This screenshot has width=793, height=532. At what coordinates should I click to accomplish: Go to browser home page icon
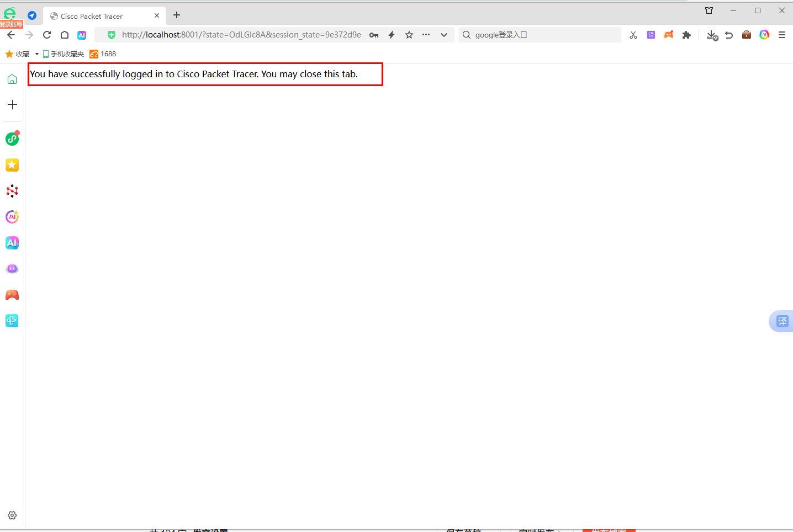point(65,35)
